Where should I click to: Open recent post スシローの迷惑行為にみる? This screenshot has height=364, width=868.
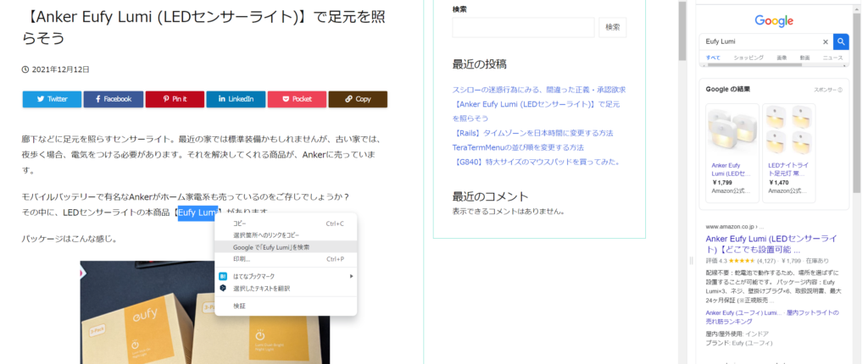click(539, 90)
